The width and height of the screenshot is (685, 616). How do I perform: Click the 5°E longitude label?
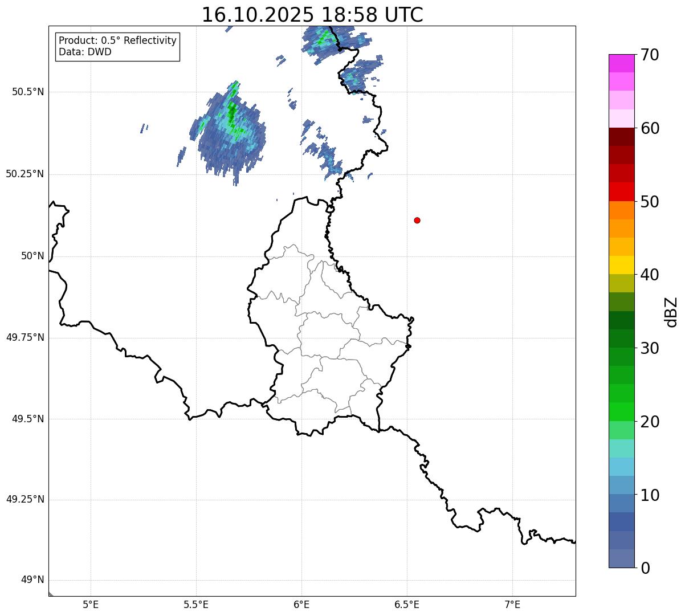click(91, 604)
